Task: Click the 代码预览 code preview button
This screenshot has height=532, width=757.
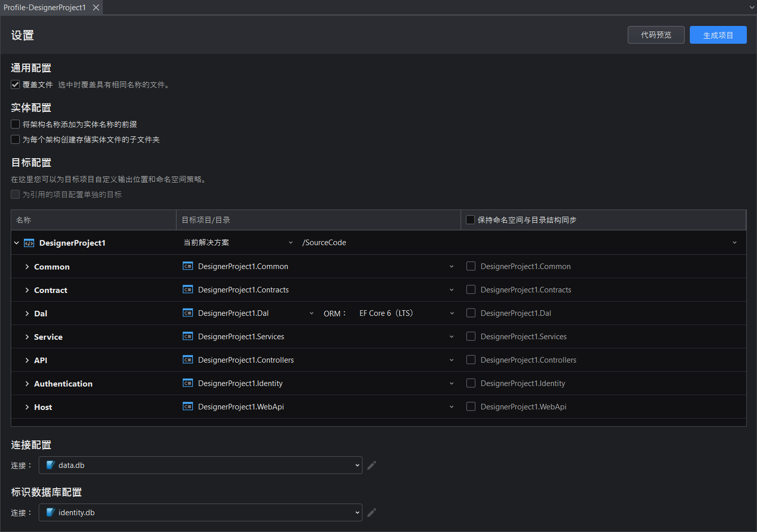Action: pyautogui.click(x=656, y=35)
